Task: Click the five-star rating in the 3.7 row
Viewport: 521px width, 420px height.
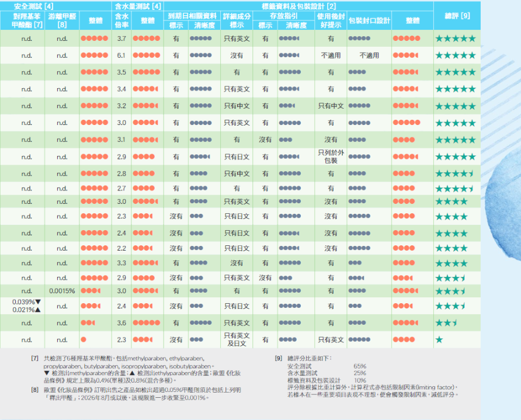Action: 455,39
